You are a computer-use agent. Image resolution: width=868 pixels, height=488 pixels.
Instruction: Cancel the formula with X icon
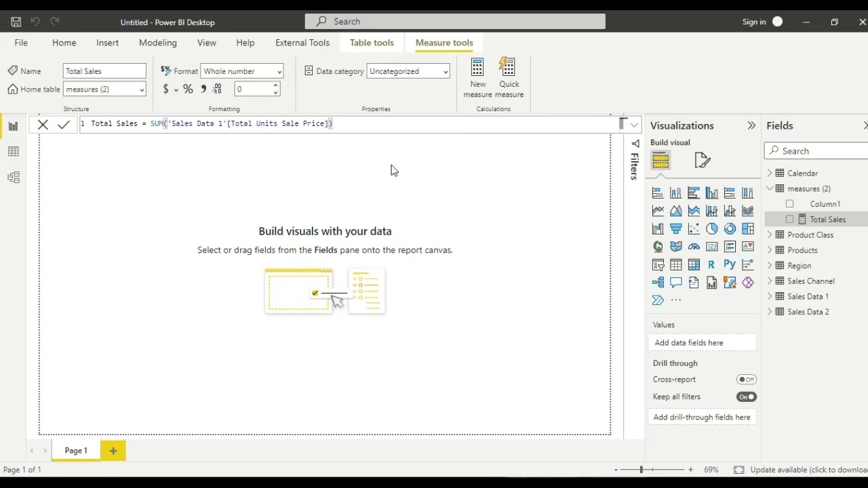(x=43, y=125)
